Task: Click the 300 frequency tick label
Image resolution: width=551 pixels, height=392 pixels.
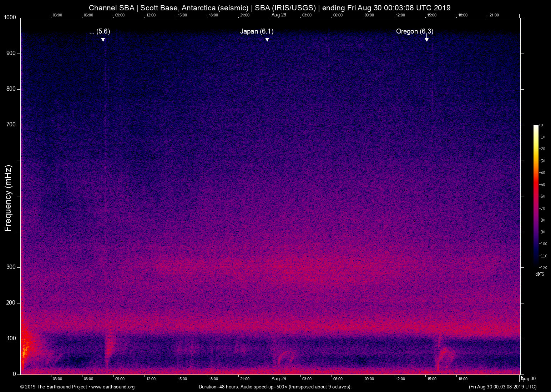Action: pyautogui.click(x=11, y=267)
